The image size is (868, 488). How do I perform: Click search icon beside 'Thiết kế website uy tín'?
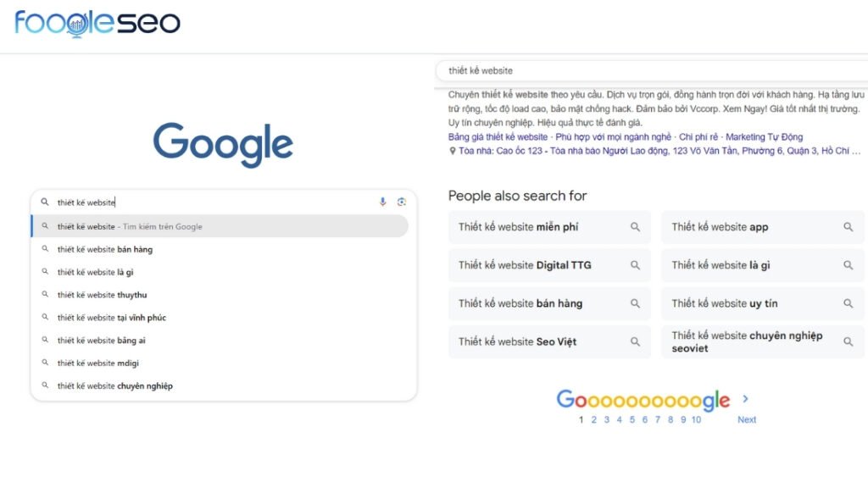tap(849, 303)
